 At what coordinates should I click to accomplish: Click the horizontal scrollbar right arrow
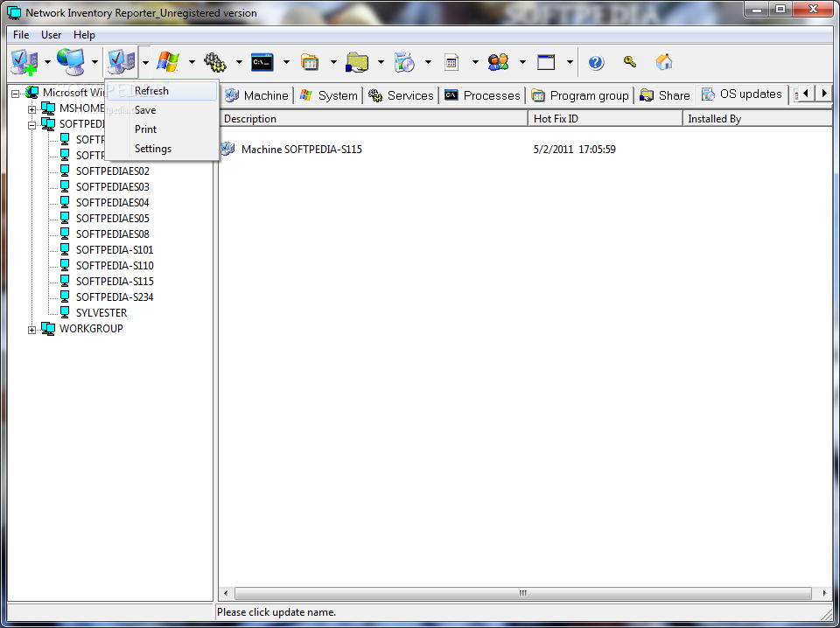(824, 593)
